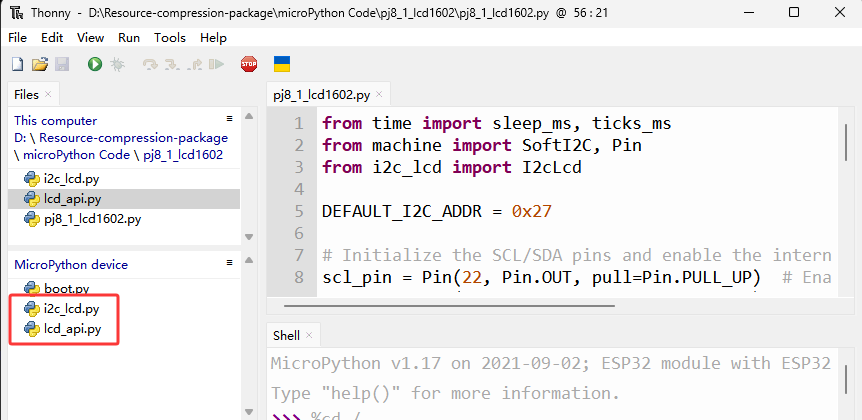Run current script with green play icon
The image size is (862, 420).
click(x=95, y=64)
